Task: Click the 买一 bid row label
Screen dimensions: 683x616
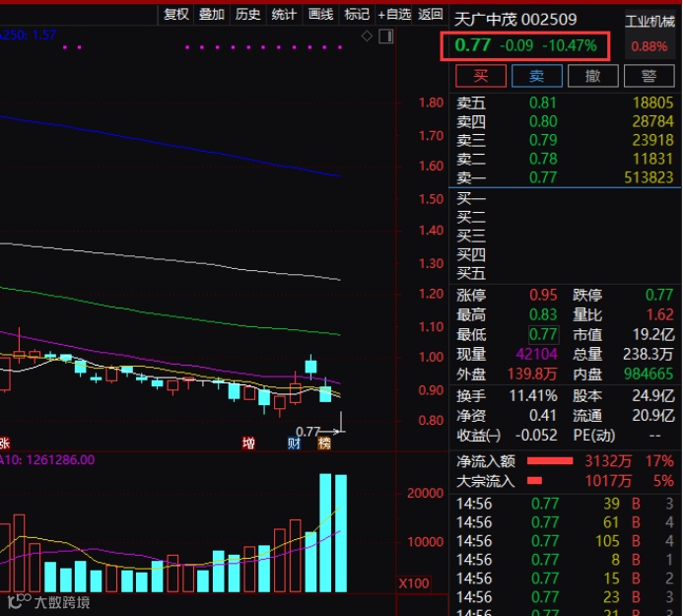Action: point(471,199)
